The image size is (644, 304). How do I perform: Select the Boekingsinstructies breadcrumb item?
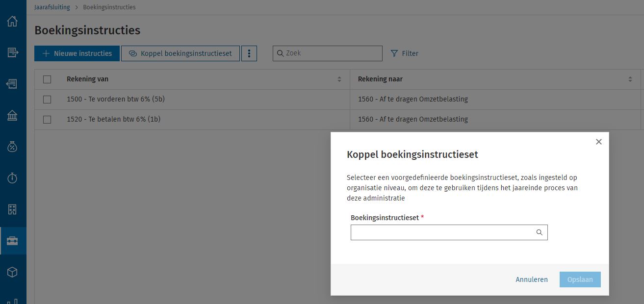[x=109, y=7]
